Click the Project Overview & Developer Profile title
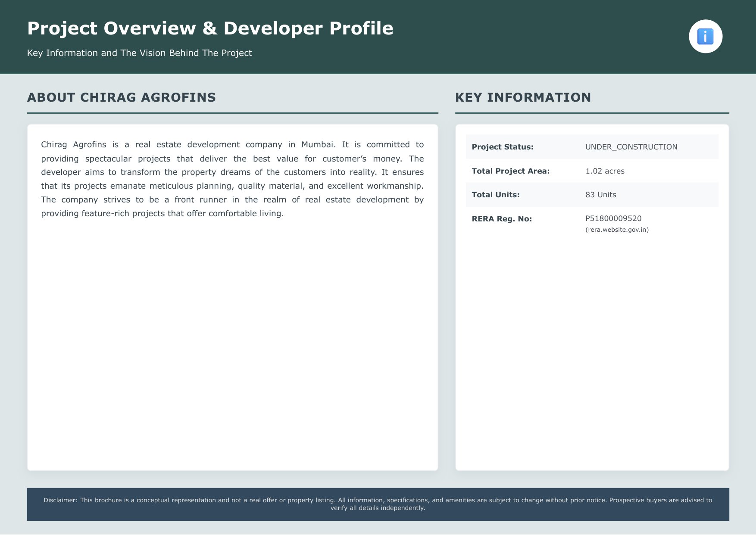The image size is (756, 535). (x=210, y=28)
